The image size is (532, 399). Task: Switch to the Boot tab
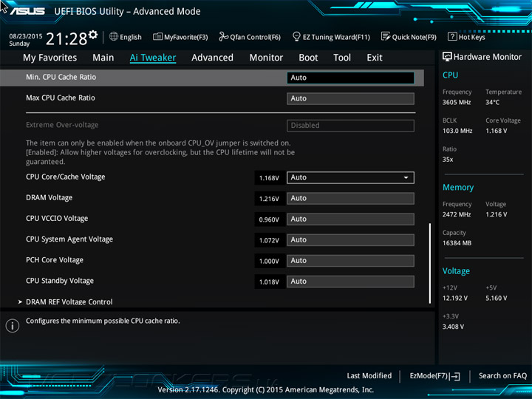click(x=308, y=58)
